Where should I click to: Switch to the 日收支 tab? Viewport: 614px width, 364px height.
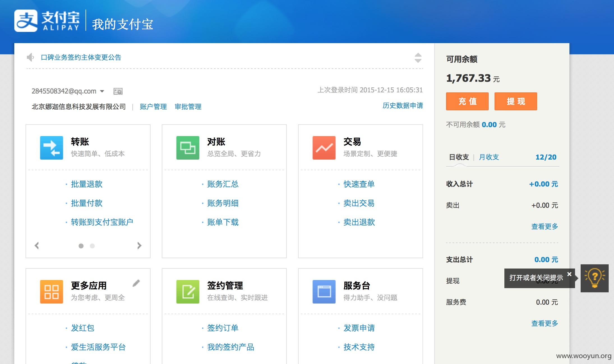pos(459,157)
